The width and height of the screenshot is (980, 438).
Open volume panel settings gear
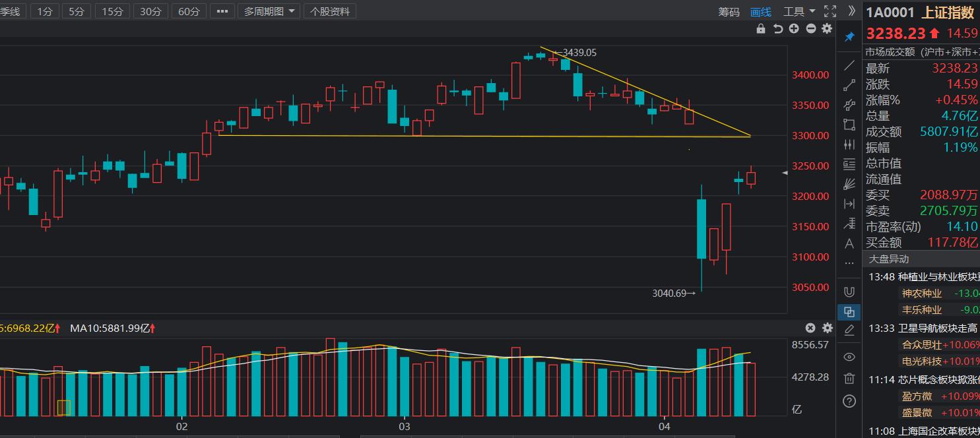click(828, 328)
